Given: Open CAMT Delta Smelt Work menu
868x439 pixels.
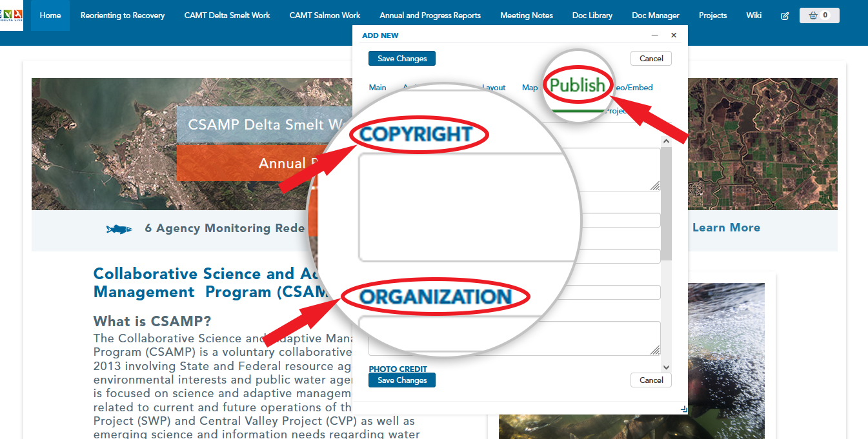Looking at the screenshot, I should tap(227, 15).
